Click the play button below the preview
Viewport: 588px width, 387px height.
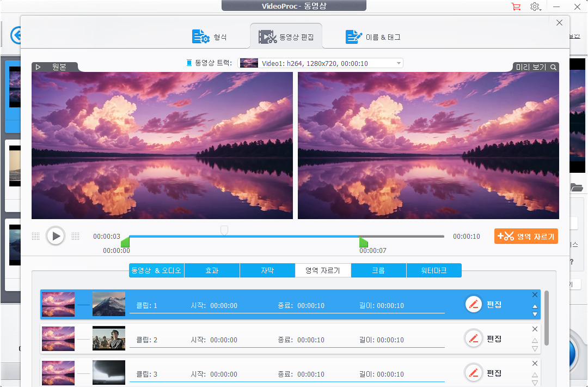click(55, 236)
